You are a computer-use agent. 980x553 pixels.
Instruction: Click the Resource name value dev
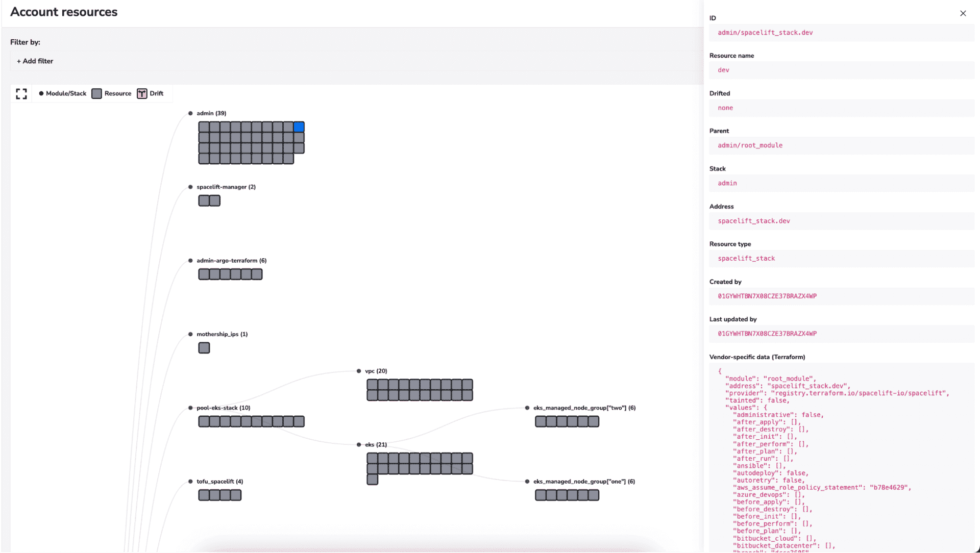[x=842, y=70]
